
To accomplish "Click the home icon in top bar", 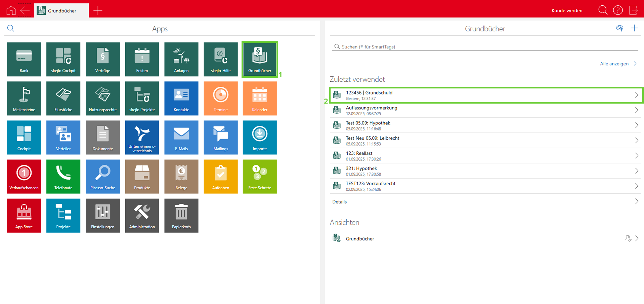I will pyautogui.click(x=11, y=10).
